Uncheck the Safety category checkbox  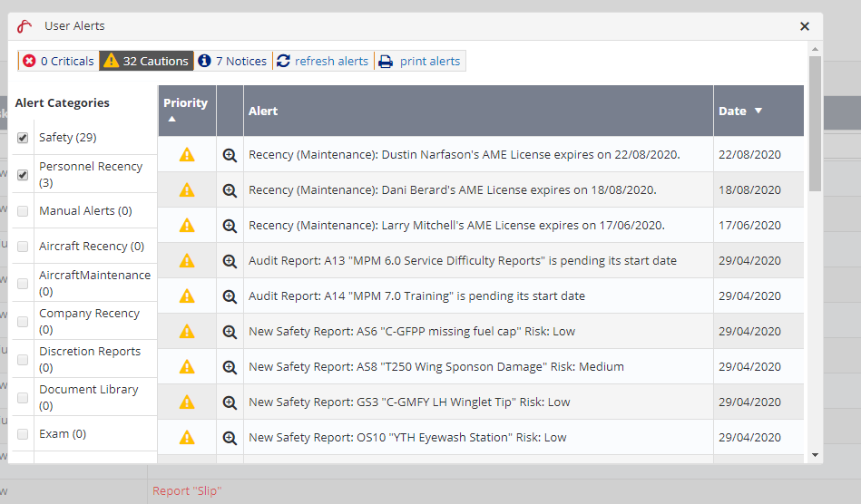23,138
